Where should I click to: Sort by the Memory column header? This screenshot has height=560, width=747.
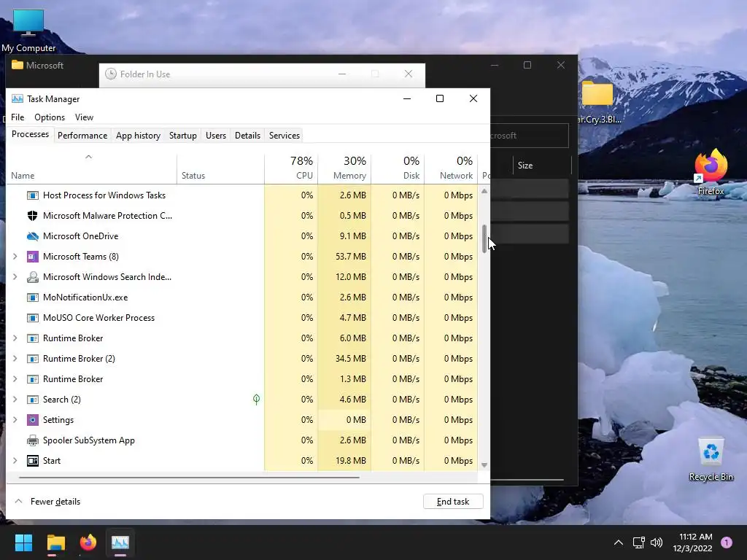click(344, 168)
